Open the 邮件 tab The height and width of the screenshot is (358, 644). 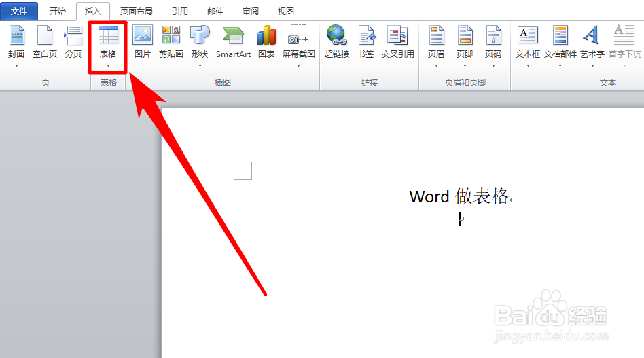(215, 11)
